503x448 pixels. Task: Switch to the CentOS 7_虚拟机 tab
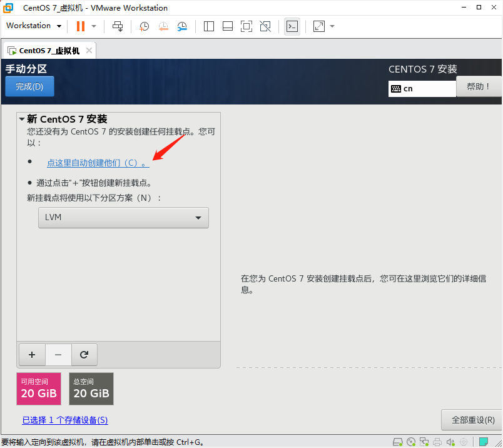tap(49, 51)
